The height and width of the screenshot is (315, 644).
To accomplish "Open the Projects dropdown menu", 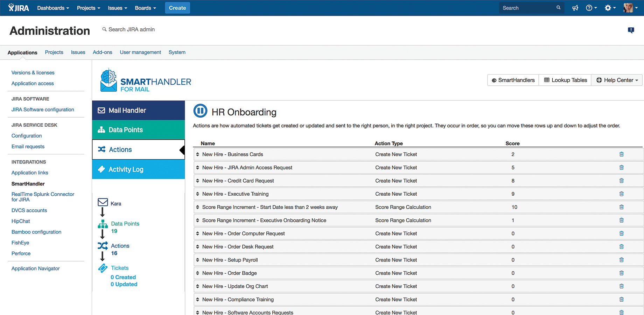I will click(89, 8).
